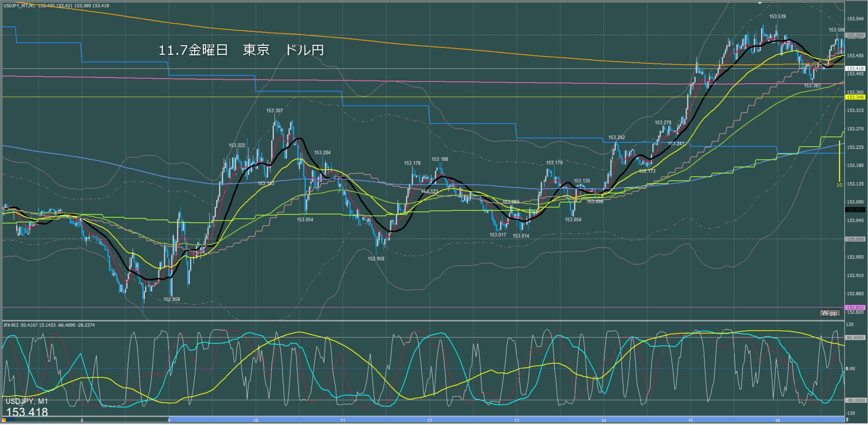
Task: Click the white 153.418 current price tag
Action: tap(855, 69)
